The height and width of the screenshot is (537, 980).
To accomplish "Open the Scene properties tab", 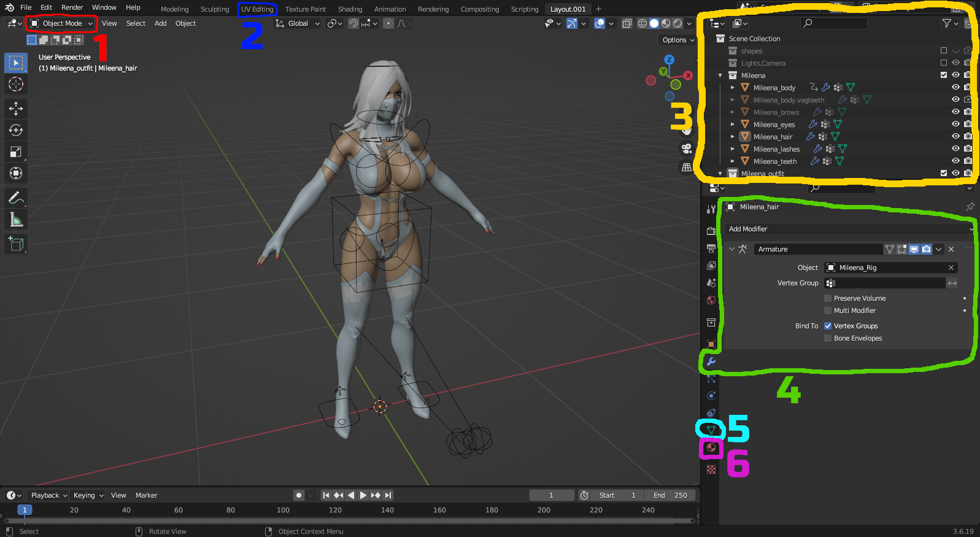I will click(x=711, y=283).
